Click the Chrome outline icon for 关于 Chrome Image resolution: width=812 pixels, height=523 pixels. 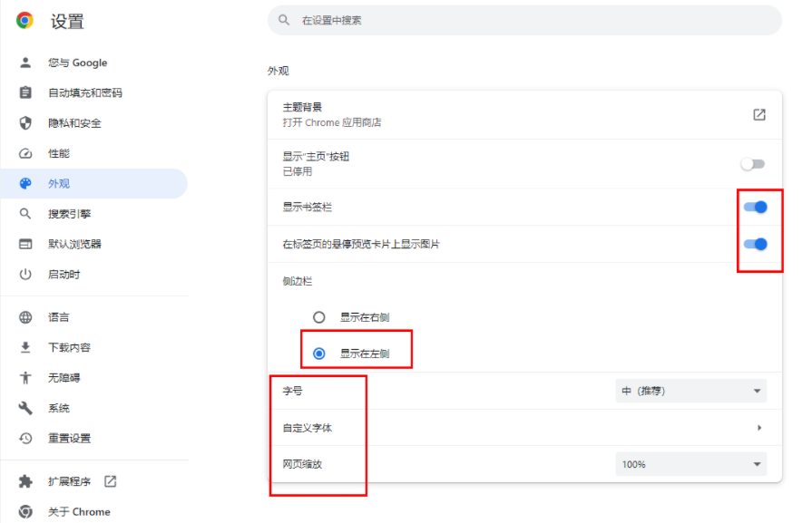click(x=25, y=511)
